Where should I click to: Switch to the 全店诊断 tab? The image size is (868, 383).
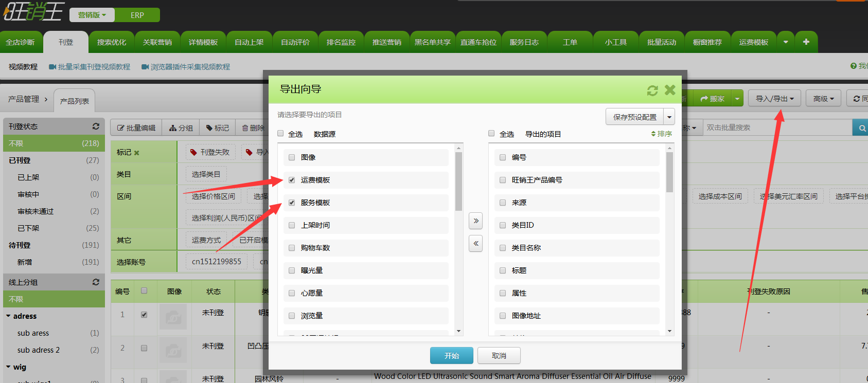point(21,42)
